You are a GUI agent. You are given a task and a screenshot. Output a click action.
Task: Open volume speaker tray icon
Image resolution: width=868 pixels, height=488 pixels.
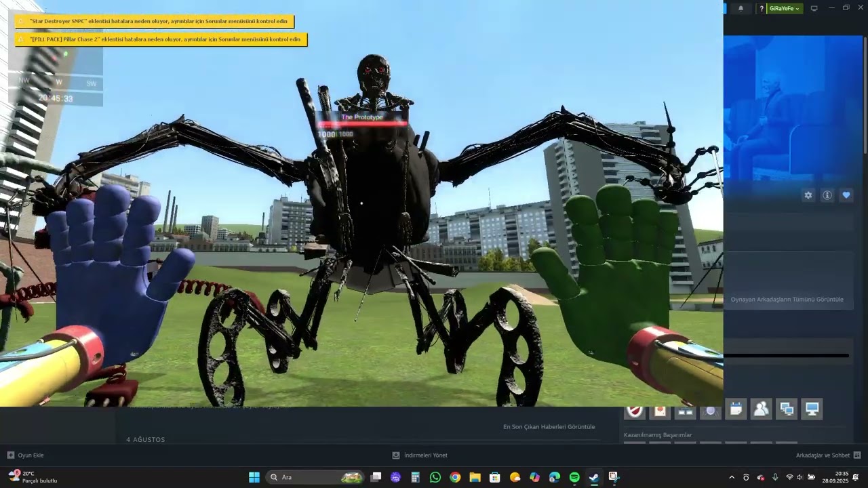click(800, 477)
